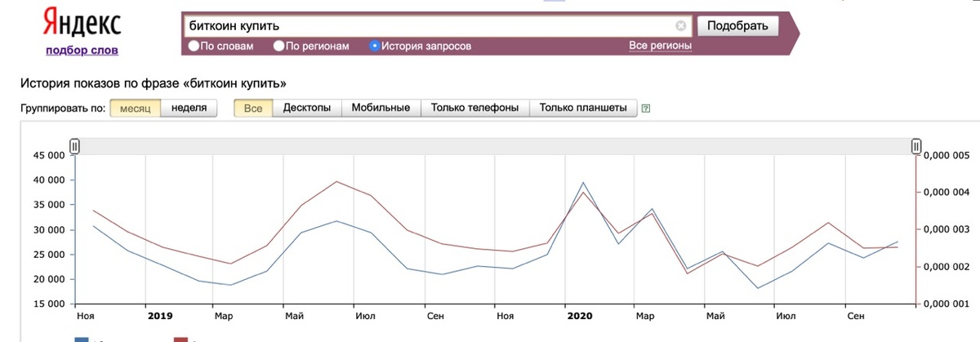Click the red legend square below the chart
The width and height of the screenshot is (980, 342).
click(x=180, y=338)
